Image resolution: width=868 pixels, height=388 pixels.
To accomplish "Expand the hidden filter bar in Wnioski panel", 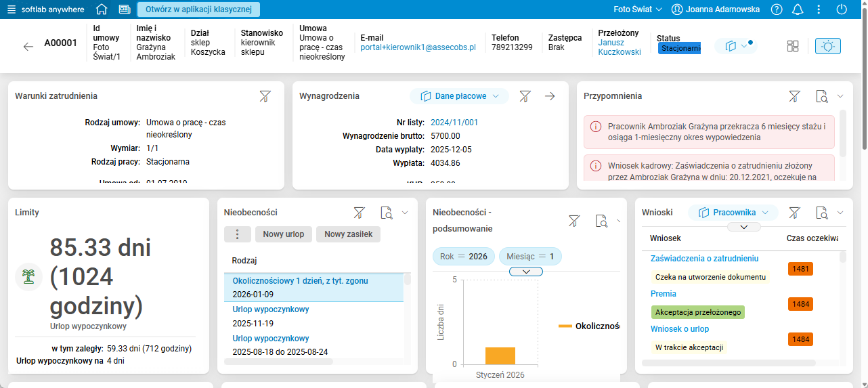I will 743,227.
